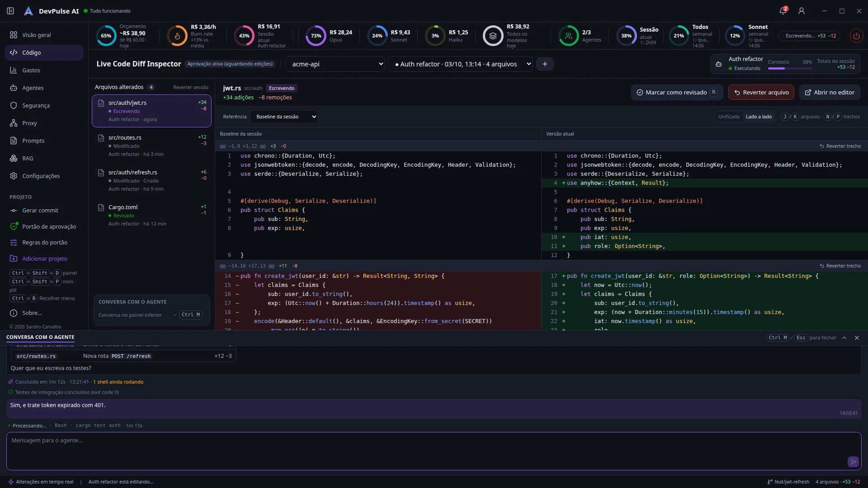Click the burn rate flame gauge
Viewport: 868px width, 488px height.
(x=177, y=36)
